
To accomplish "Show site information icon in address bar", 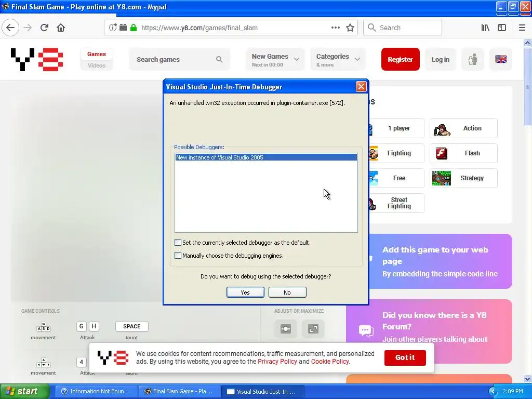I will tap(113, 28).
